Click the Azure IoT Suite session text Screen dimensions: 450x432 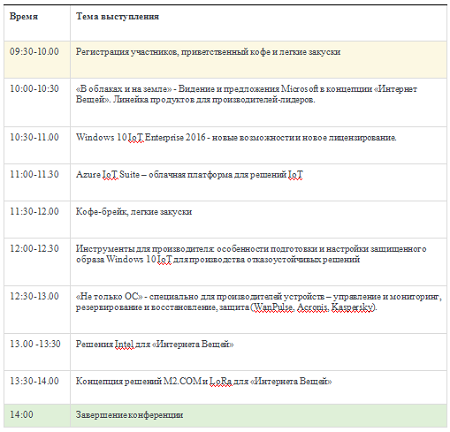coord(189,174)
